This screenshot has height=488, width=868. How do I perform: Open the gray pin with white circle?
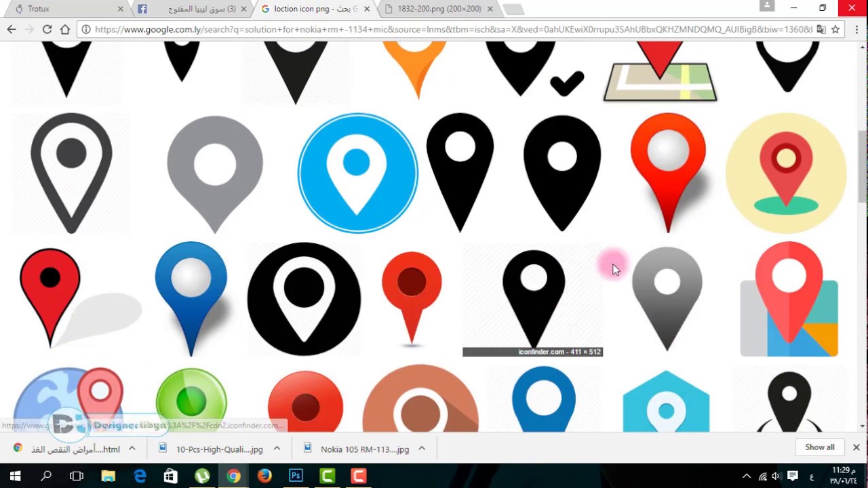click(215, 174)
